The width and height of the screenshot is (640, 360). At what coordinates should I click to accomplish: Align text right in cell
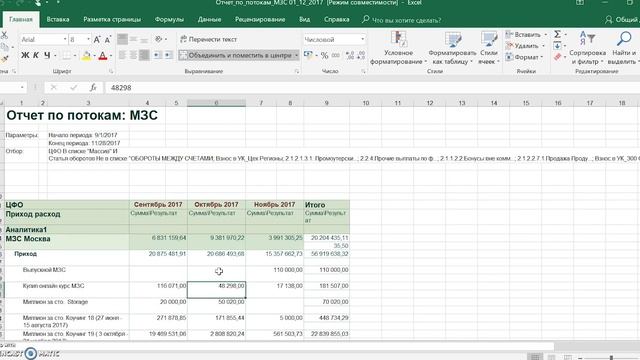coord(144,55)
